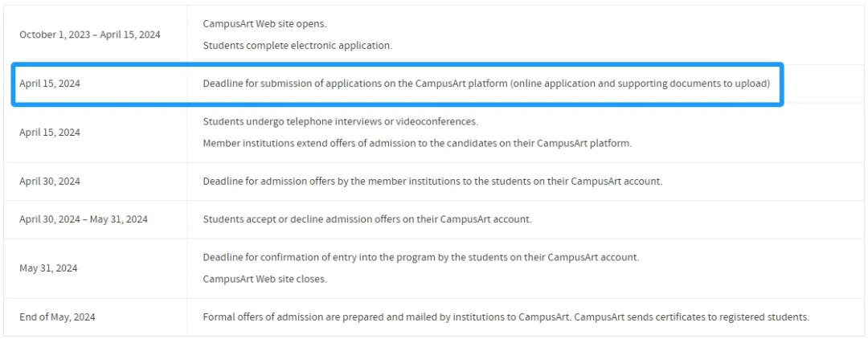Click April 15, 2024 date beside telephone interviews row
The image size is (868, 339).
coord(50,133)
